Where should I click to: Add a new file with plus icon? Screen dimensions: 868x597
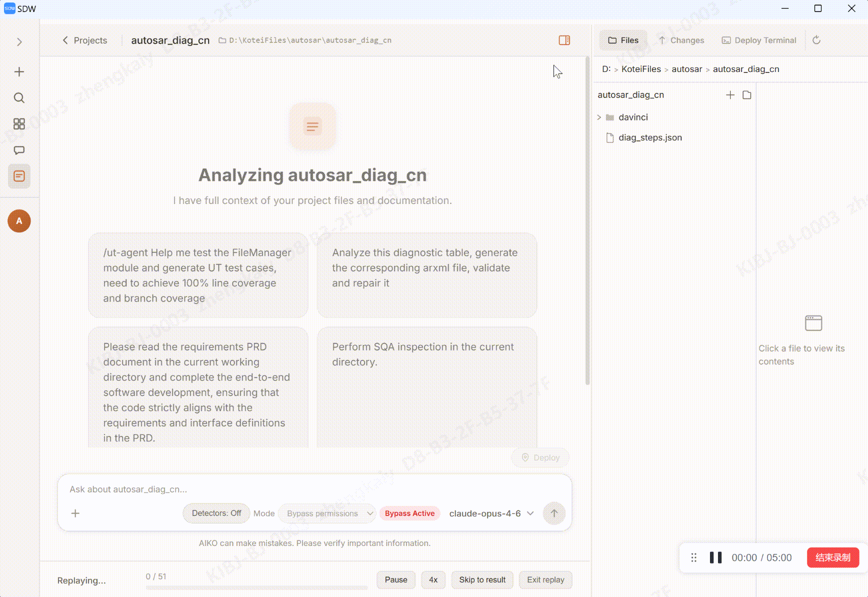pos(730,95)
